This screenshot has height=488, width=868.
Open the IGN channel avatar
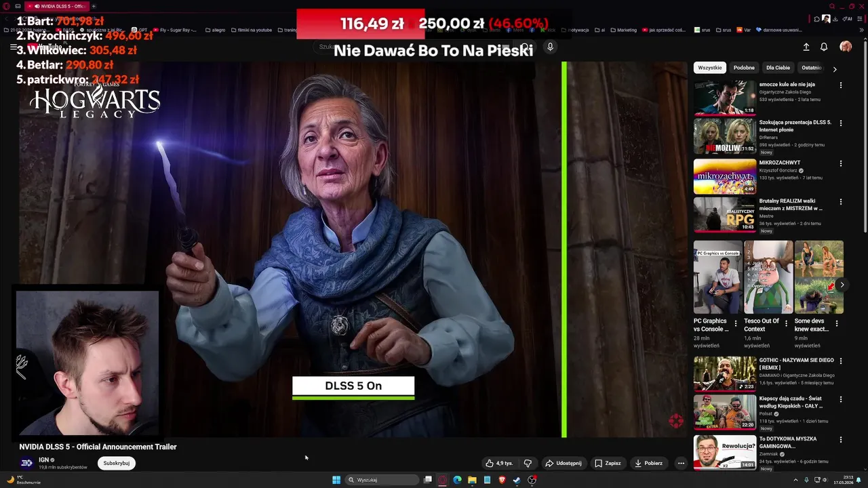pos(26,463)
